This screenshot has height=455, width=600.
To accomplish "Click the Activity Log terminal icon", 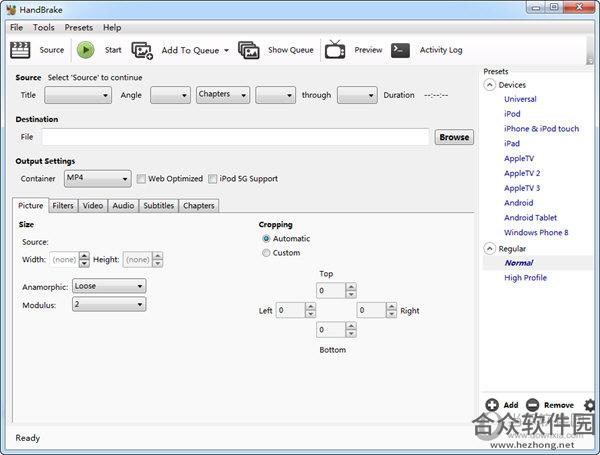I will [x=400, y=50].
